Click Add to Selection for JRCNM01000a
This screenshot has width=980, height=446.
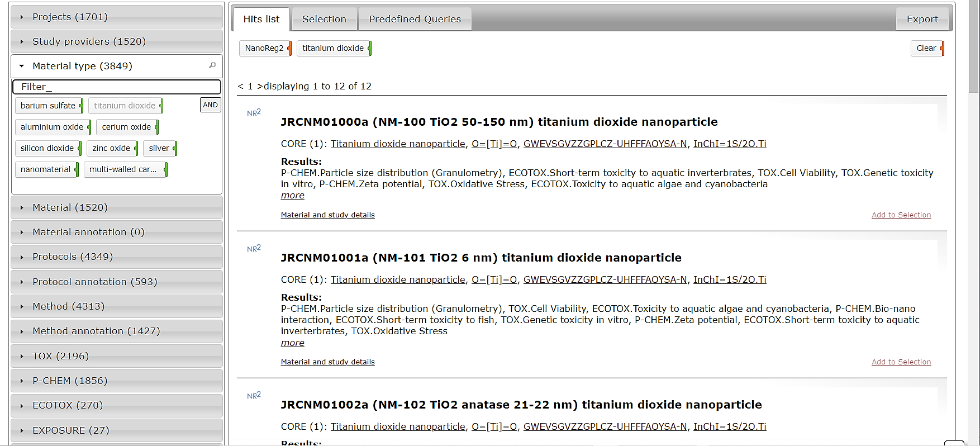tap(901, 215)
